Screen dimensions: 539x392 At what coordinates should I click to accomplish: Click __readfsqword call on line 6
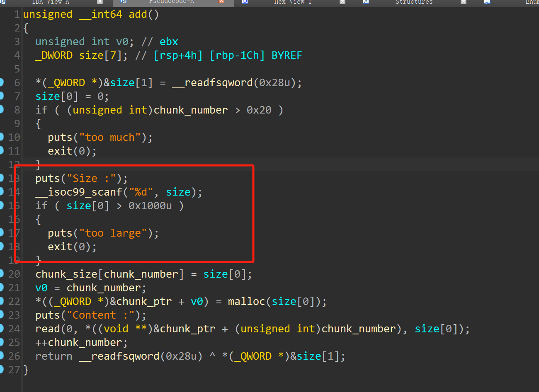212,83
